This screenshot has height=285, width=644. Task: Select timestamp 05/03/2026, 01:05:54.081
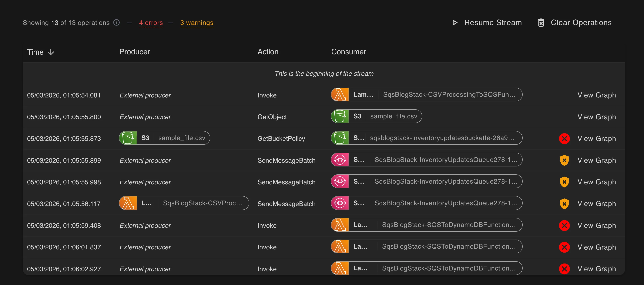pyautogui.click(x=64, y=95)
